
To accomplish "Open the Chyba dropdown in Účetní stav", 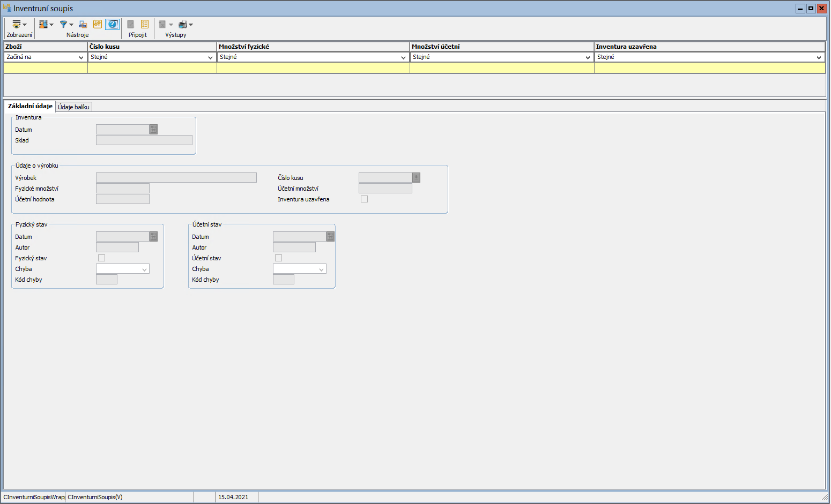I will pyautogui.click(x=321, y=269).
